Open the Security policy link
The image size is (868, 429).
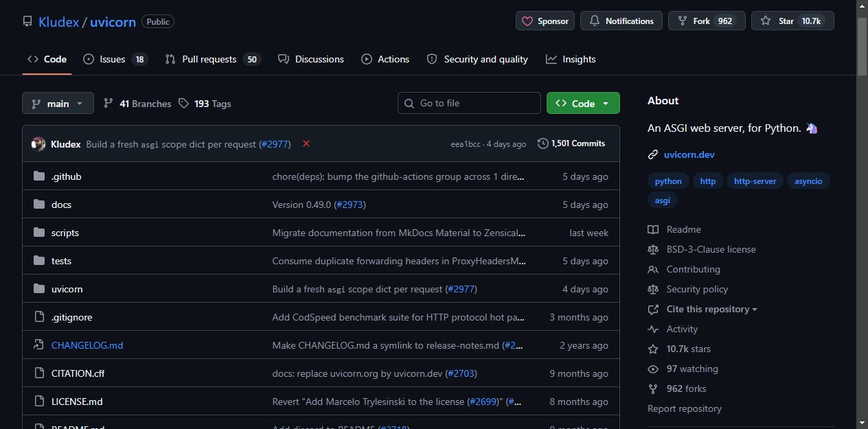click(688, 289)
